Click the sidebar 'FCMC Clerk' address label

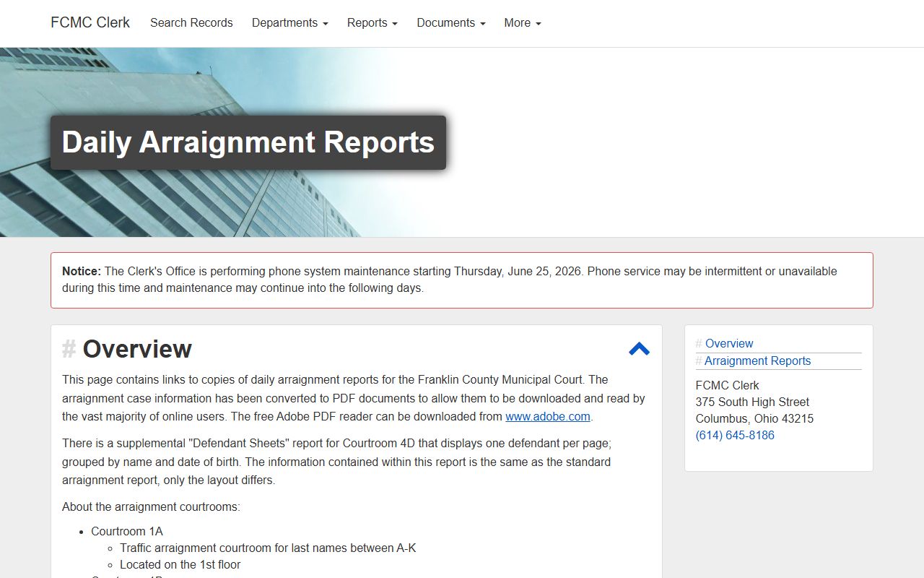(x=728, y=385)
